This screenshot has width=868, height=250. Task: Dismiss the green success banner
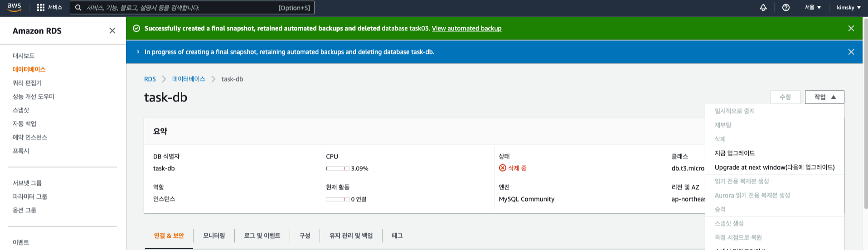(x=851, y=28)
